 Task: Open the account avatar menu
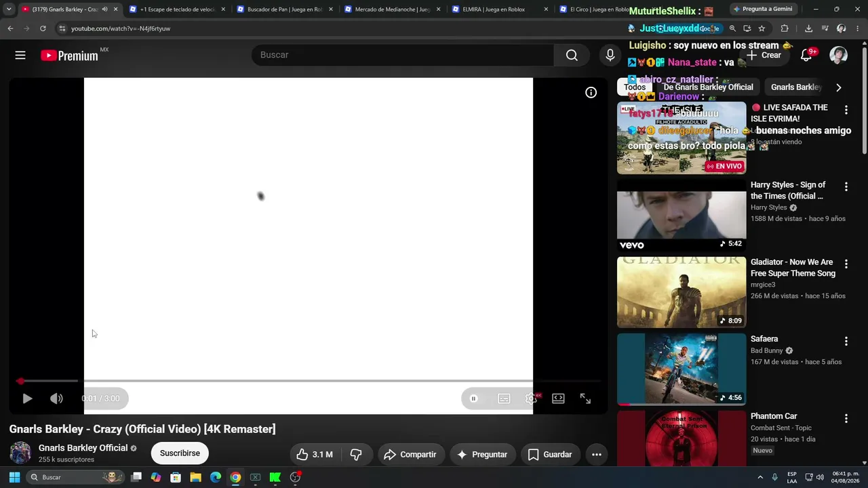click(839, 56)
